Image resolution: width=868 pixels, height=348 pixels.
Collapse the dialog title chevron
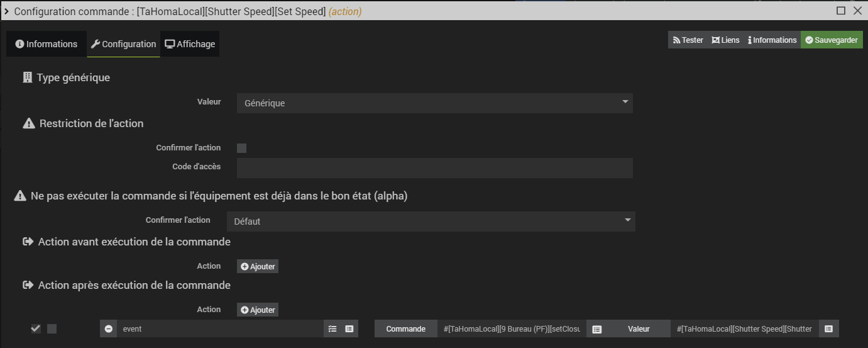tap(6, 11)
